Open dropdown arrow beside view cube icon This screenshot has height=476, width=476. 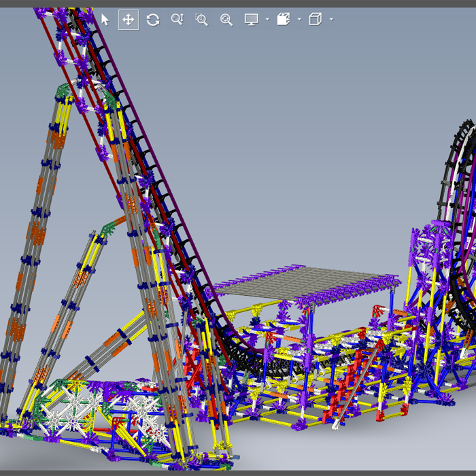(x=331, y=20)
